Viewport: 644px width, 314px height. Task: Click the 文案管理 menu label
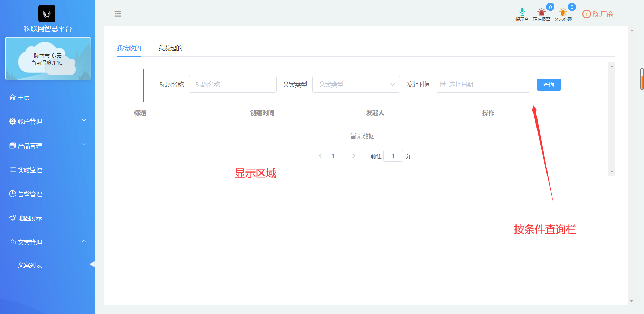(30, 242)
